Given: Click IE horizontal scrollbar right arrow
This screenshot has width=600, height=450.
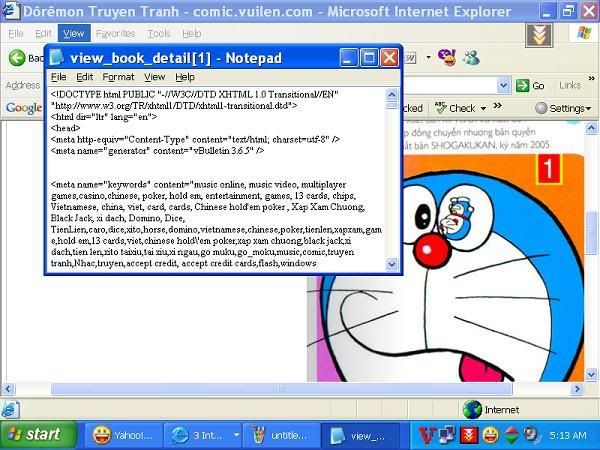Looking at the screenshot, I should point(577,389).
